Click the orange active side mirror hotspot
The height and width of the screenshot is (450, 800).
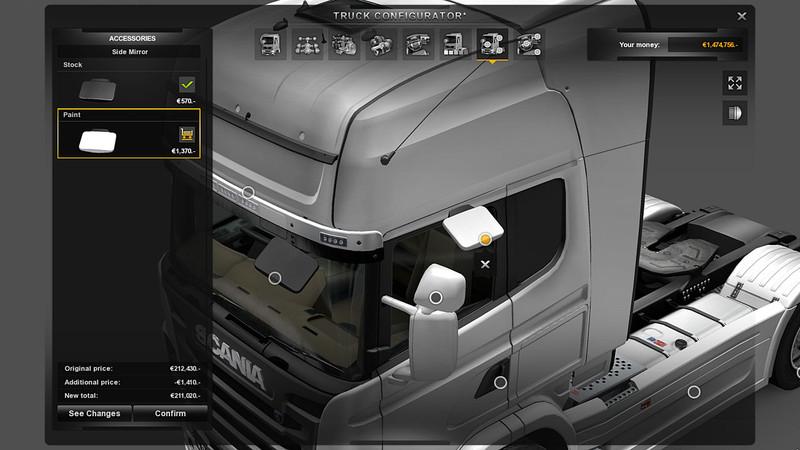pyautogui.click(x=485, y=240)
